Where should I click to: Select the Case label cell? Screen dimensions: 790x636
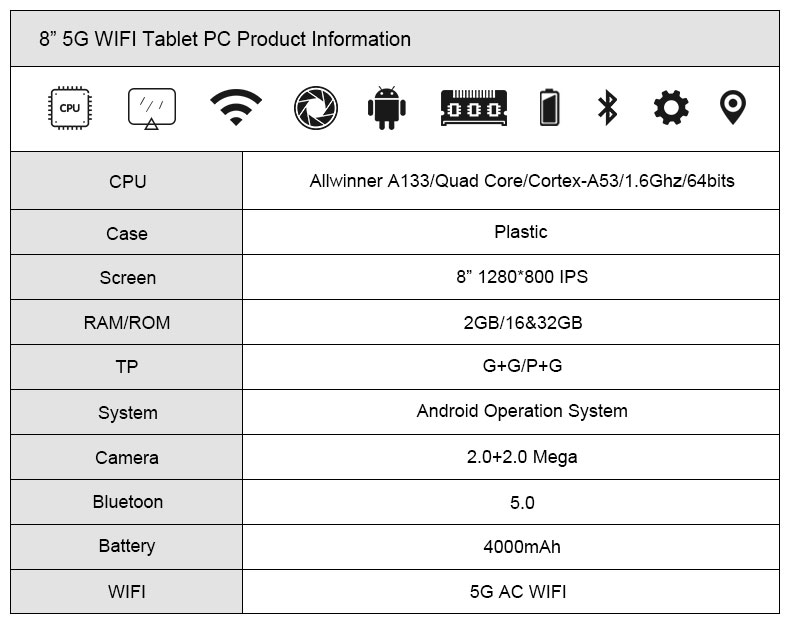(126, 232)
